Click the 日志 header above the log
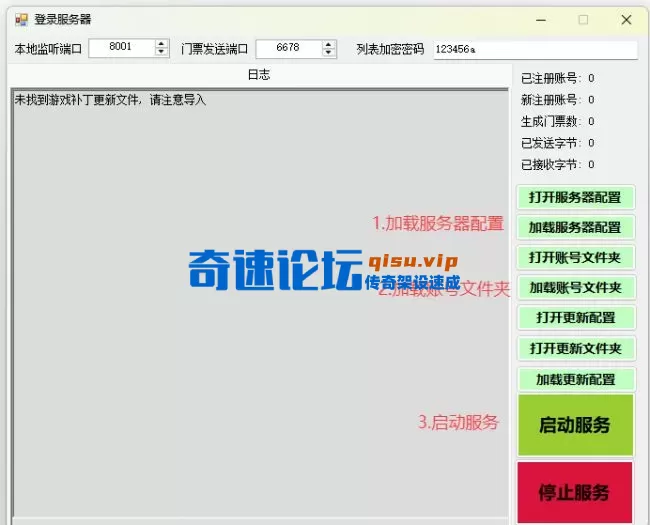Screen dimensions: 650x525 pyautogui.click(x=258, y=75)
